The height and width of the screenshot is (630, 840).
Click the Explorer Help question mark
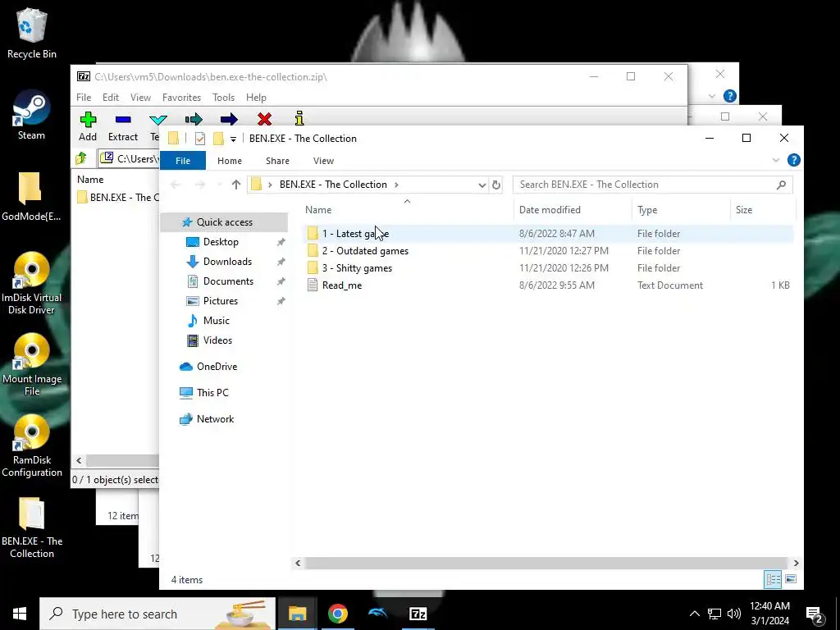[793, 160]
